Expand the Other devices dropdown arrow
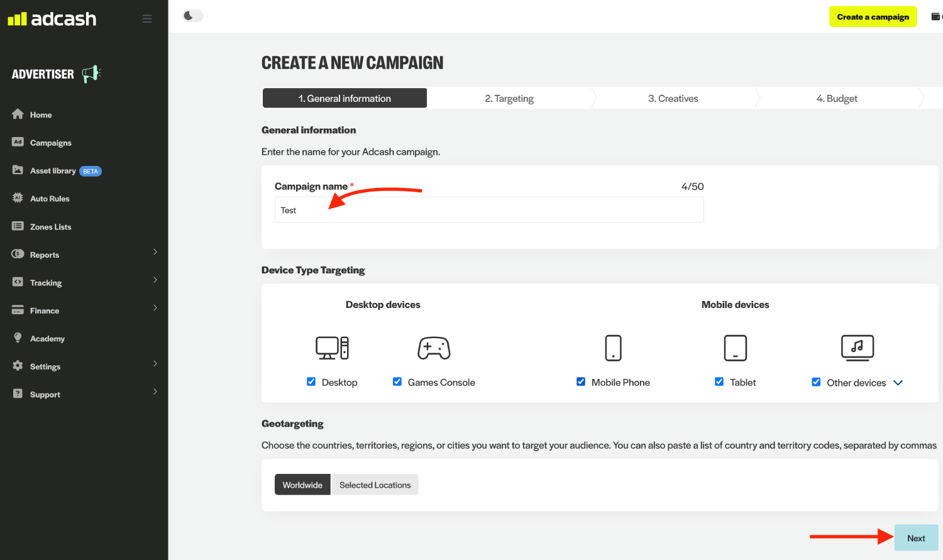This screenshot has height=560, width=943. point(898,383)
